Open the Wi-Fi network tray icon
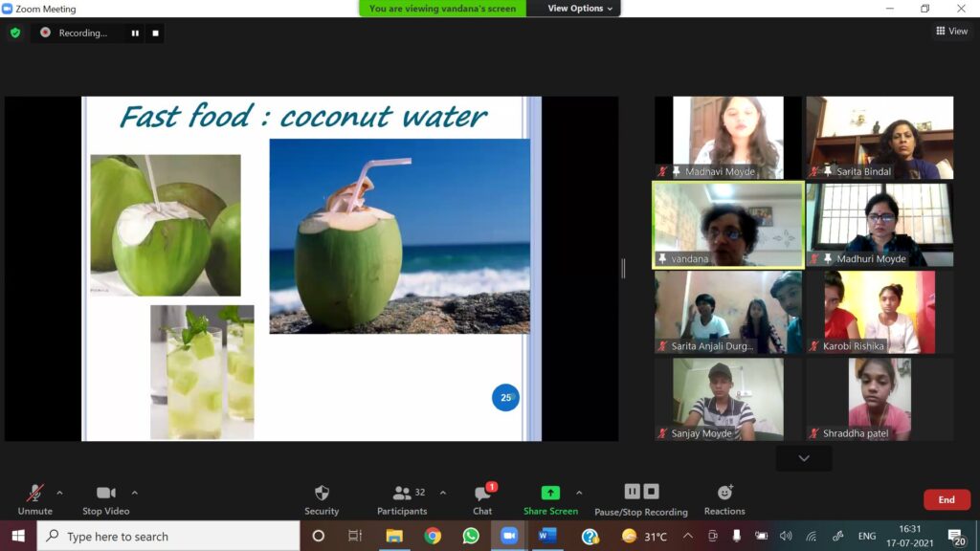980x551 pixels. [x=812, y=536]
